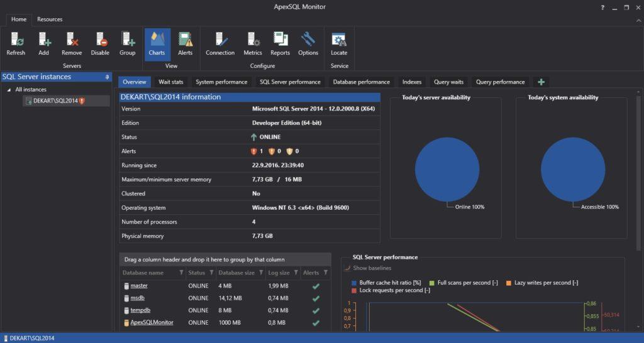Open the Database size column filter

(x=261, y=273)
